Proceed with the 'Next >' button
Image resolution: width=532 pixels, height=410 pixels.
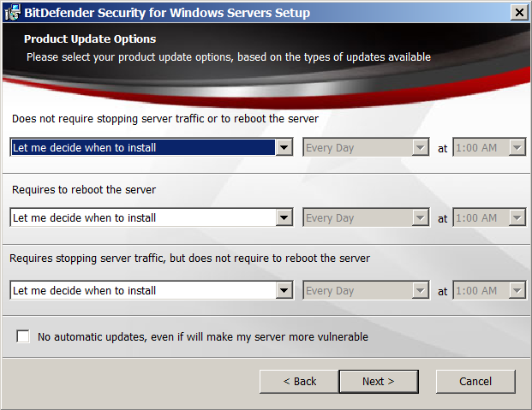pos(379,382)
